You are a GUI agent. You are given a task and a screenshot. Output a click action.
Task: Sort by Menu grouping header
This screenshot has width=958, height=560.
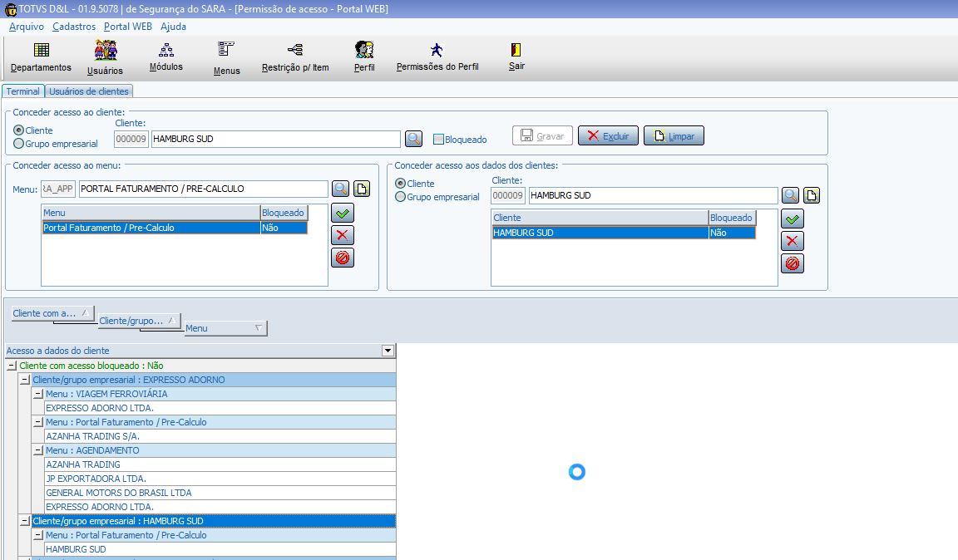tap(225, 328)
